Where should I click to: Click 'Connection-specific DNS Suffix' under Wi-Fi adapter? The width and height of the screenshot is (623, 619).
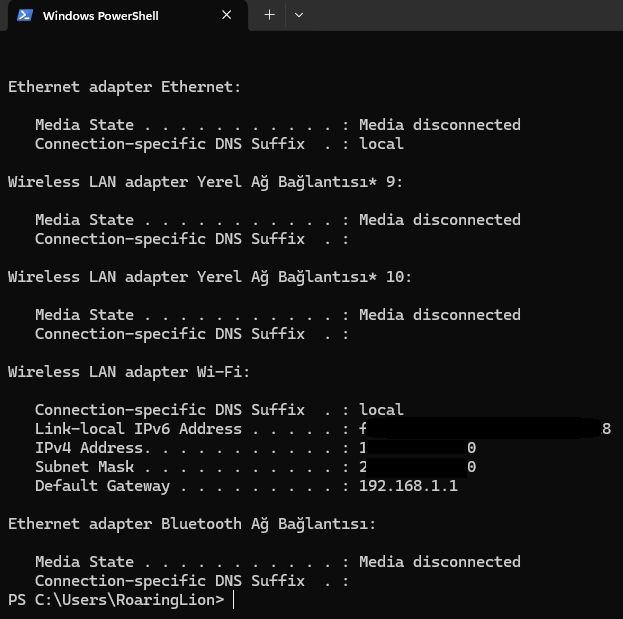coord(170,410)
